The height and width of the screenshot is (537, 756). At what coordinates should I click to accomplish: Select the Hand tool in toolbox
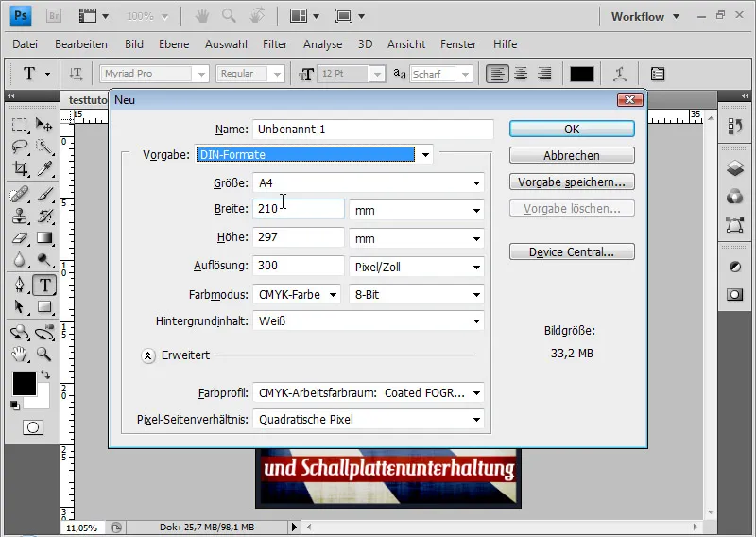(19, 355)
